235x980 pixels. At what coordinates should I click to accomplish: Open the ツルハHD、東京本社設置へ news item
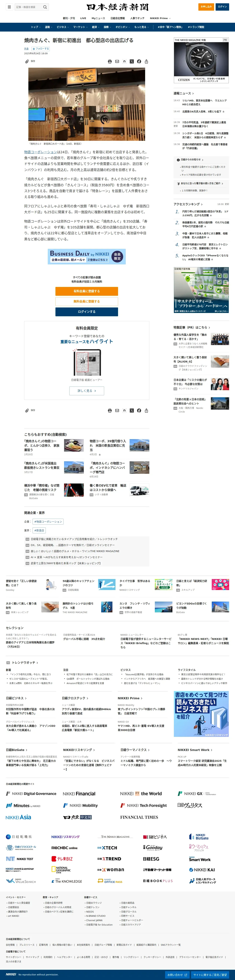pos(205,102)
